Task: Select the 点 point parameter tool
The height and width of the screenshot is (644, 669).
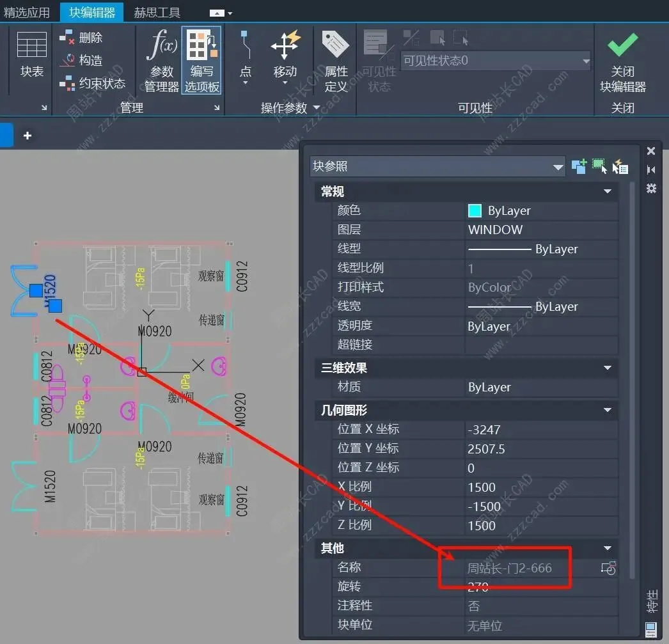Action: coord(246,53)
